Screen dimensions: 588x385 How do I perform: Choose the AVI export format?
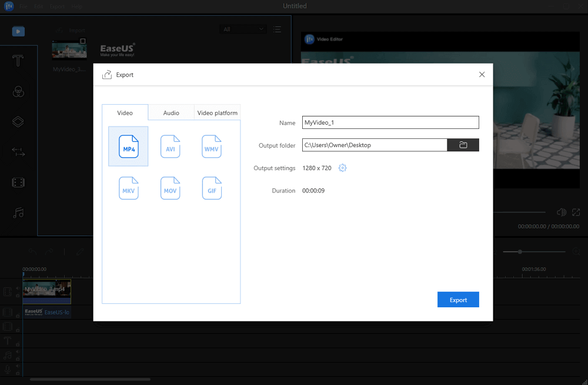click(170, 147)
